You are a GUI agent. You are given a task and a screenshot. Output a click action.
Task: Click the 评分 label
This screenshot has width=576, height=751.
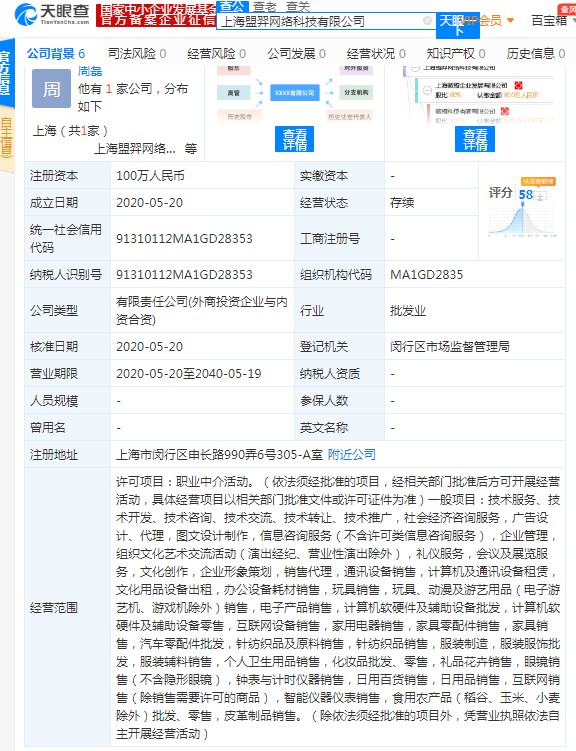click(500, 193)
